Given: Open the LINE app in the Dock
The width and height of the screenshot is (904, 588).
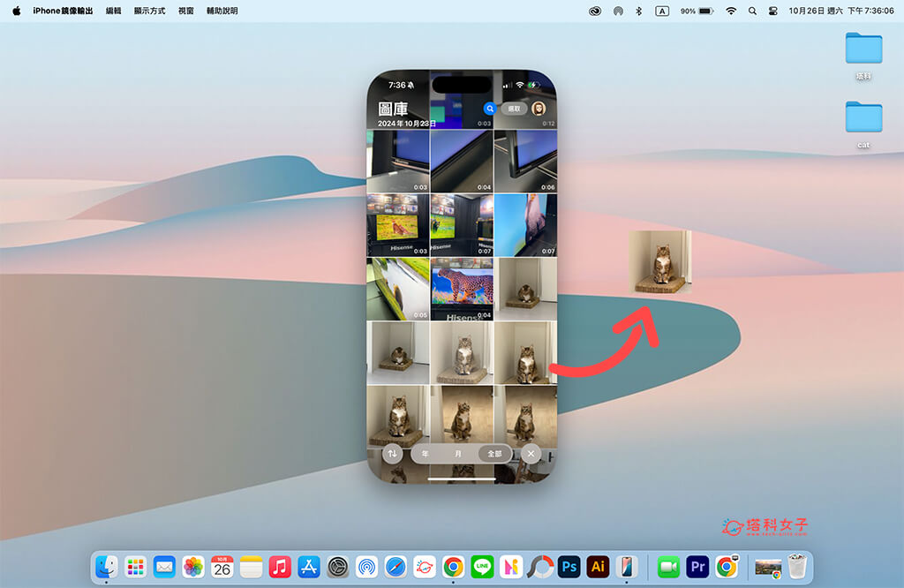Looking at the screenshot, I should (482, 567).
